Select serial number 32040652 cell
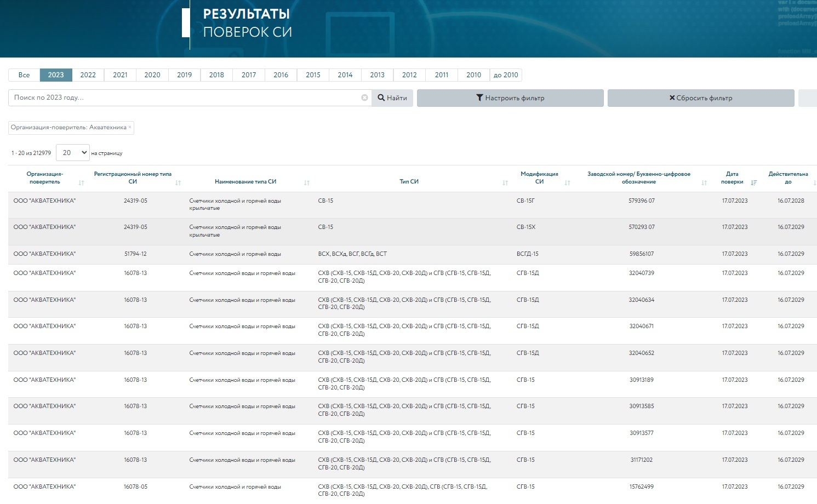Image resolution: width=817 pixels, height=504 pixels. click(642, 353)
